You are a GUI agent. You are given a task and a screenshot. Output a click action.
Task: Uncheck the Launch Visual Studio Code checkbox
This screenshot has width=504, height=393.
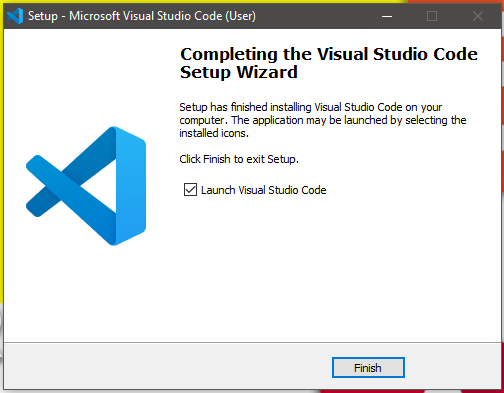click(x=190, y=190)
